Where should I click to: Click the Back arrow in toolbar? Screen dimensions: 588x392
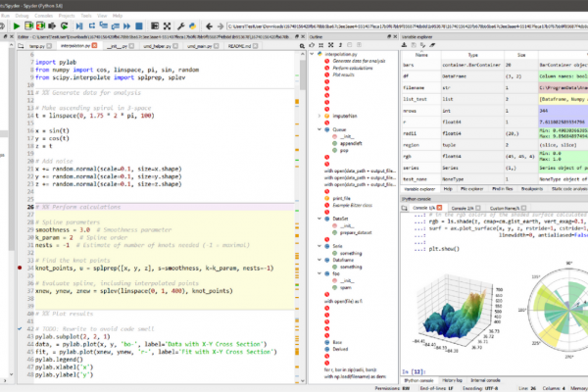209,25
